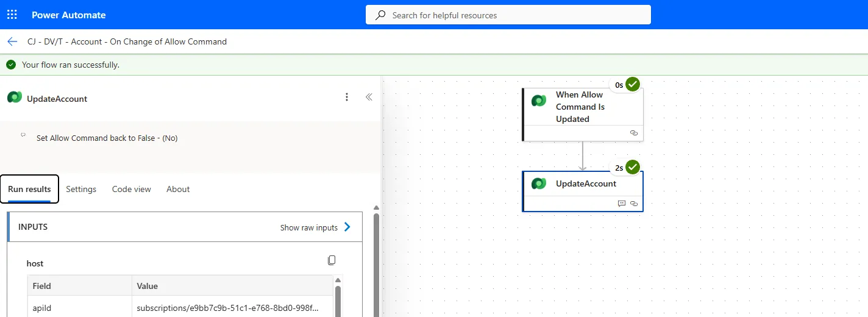
Task: Open the Code view tab
Action: pos(132,189)
